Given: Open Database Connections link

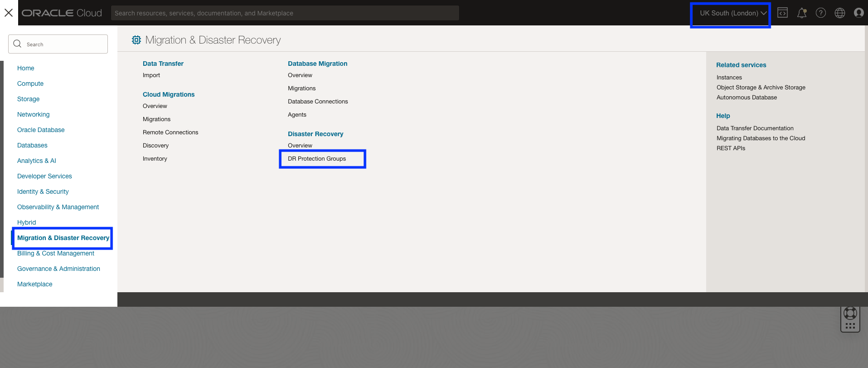Looking at the screenshot, I should pyautogui.click(x=318, y=102).
